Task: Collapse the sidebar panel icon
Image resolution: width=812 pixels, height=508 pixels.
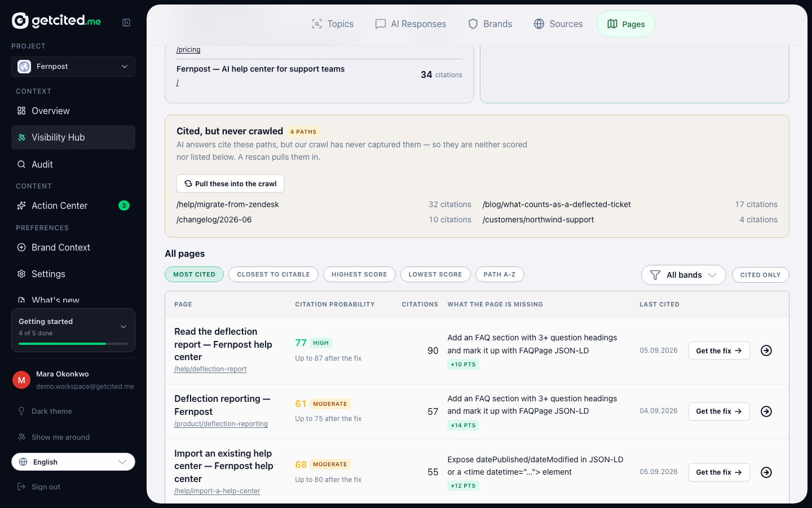Action: (x=126, y=23)
